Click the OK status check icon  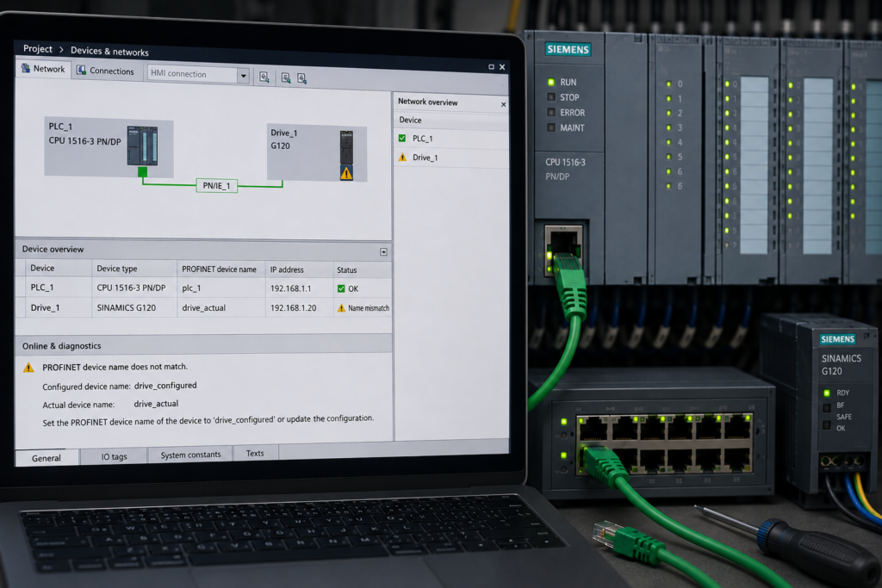pyautogui.click(x=341, y=288)
